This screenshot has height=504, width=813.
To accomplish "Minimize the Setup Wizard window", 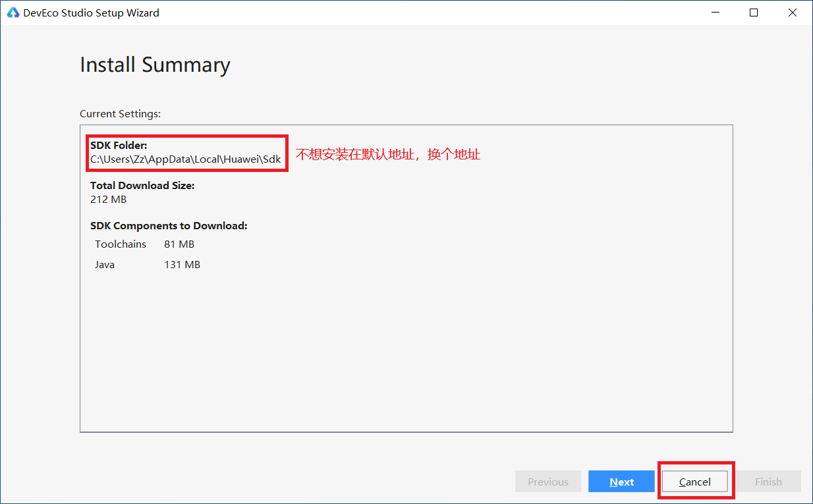I will pyautogui.click(x=715, y=13).
